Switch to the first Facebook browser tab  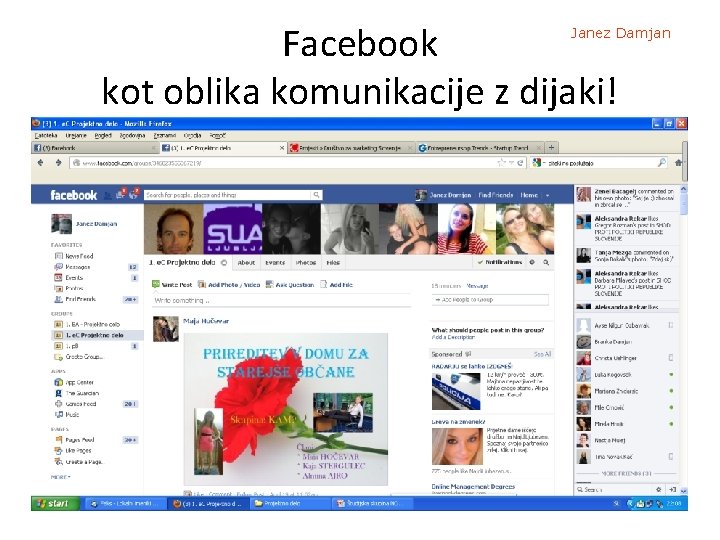click(x=95, y=148)
